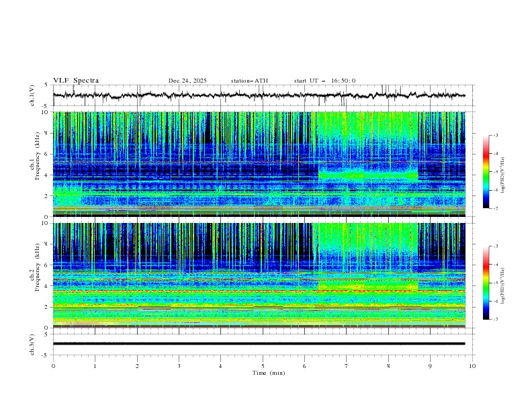
Task: Click time axis tick label "7"
Action: tap(347, 366)
